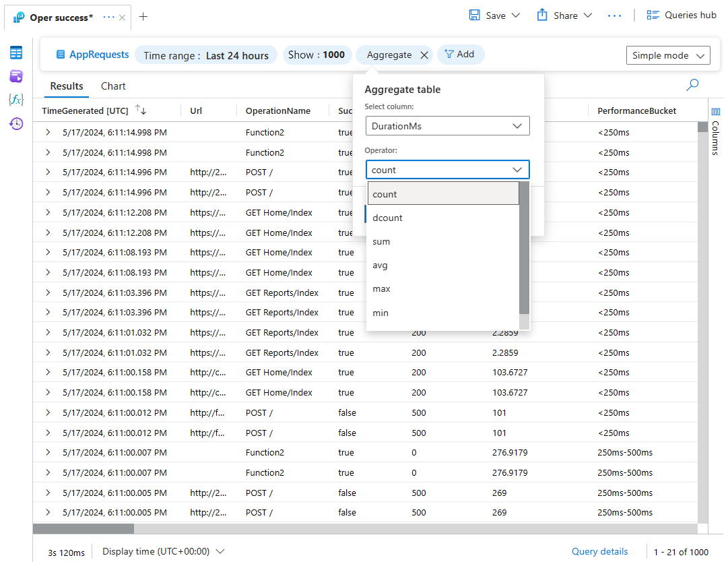
Task: Open the Select column dropdown showing DurationMs
Action: (x=447, y=125)
